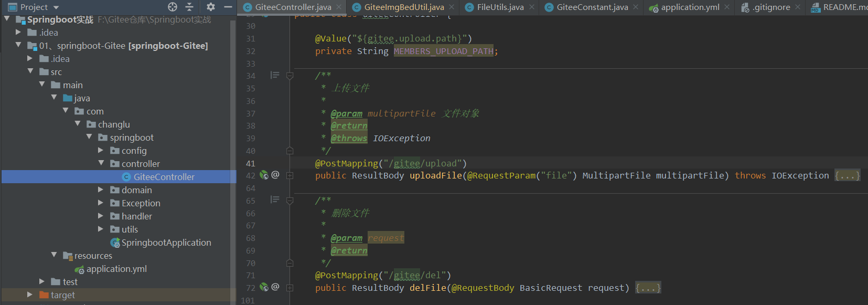Screen dimensions: 868x305
Task: Click line number 41 in gutter
Action: 251,163
